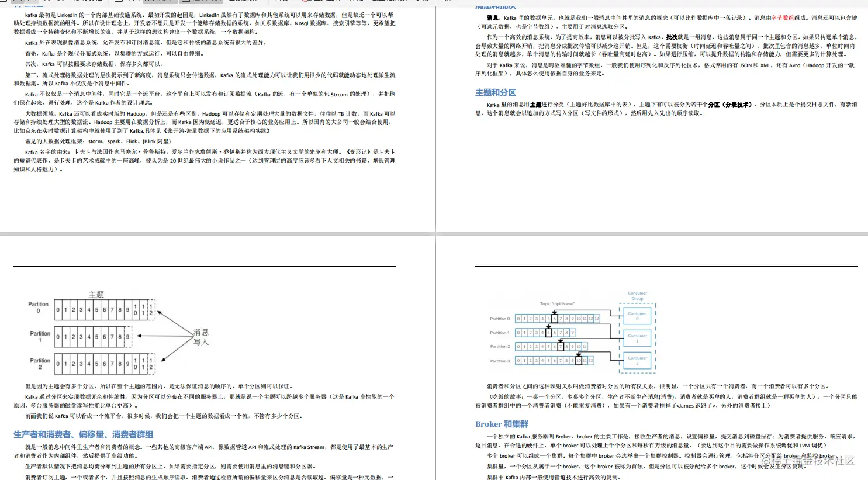This screenshot has height=480, width=868.
Task: Click the Consumer 0 box in the Kafka diagram
Action: [x=637, y=316]
